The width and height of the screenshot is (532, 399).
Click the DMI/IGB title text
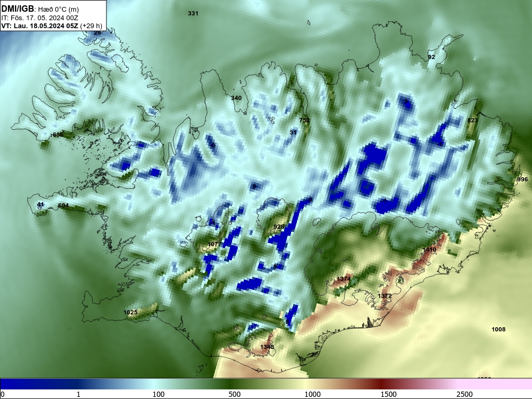tap(18, 9)
